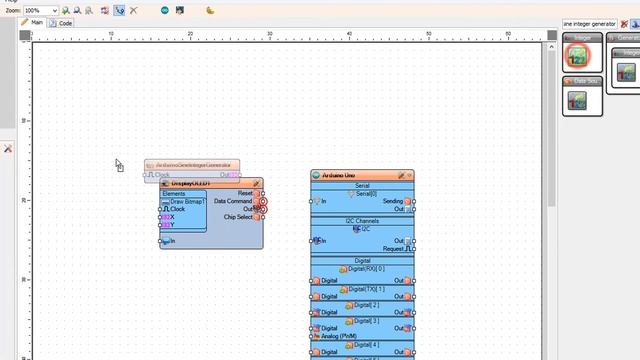Click the I2C Out output pin
Viewport: 640px width, 360px height.
click(414, 241)
